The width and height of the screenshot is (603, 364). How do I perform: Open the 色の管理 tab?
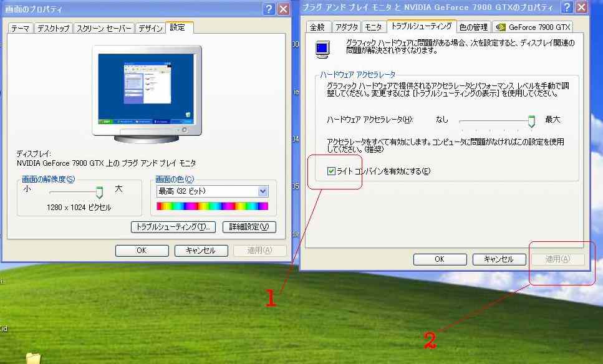click(x=474, y=27)
